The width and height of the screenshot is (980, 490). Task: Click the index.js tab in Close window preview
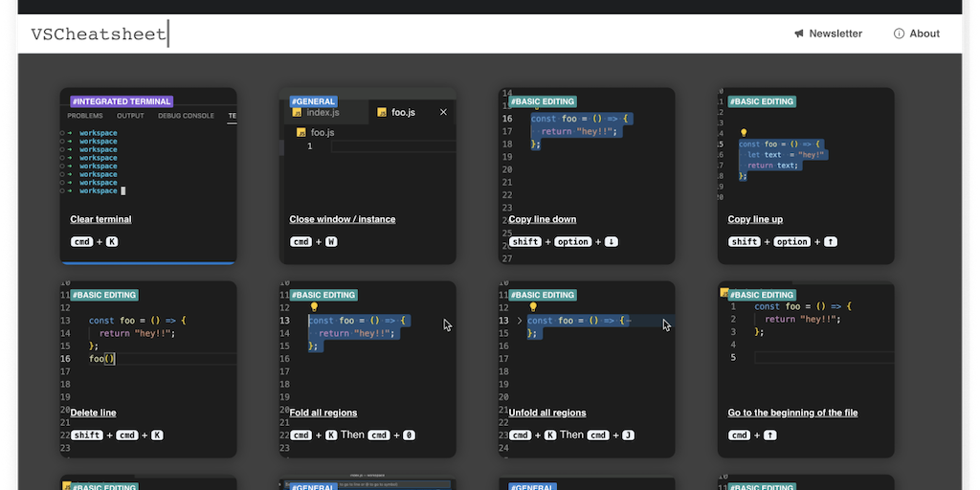click(x=325, y=113)
